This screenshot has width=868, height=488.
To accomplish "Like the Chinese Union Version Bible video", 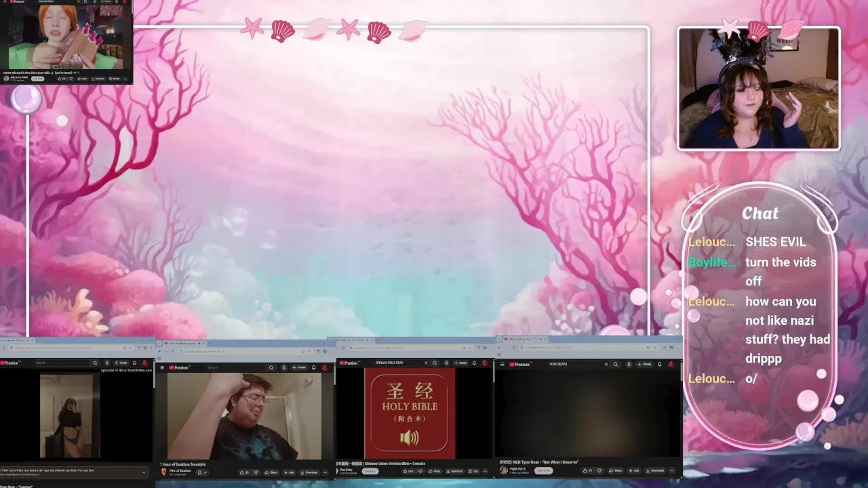I will click(408, 471).
